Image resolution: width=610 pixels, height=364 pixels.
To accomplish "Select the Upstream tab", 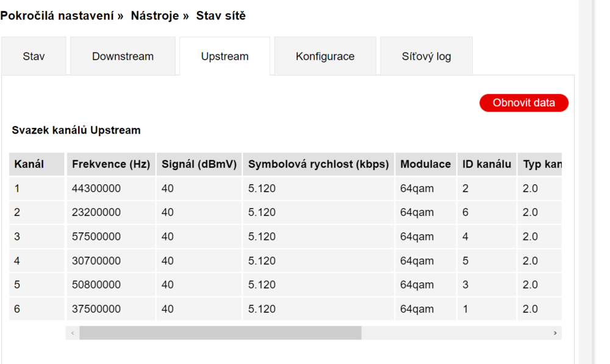I will (224, 57).
